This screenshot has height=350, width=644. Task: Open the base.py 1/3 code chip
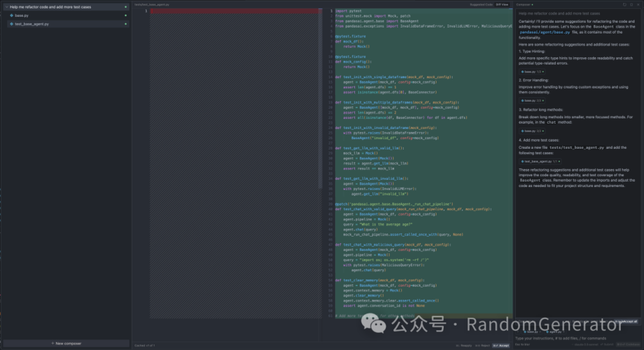pos(533,72)
